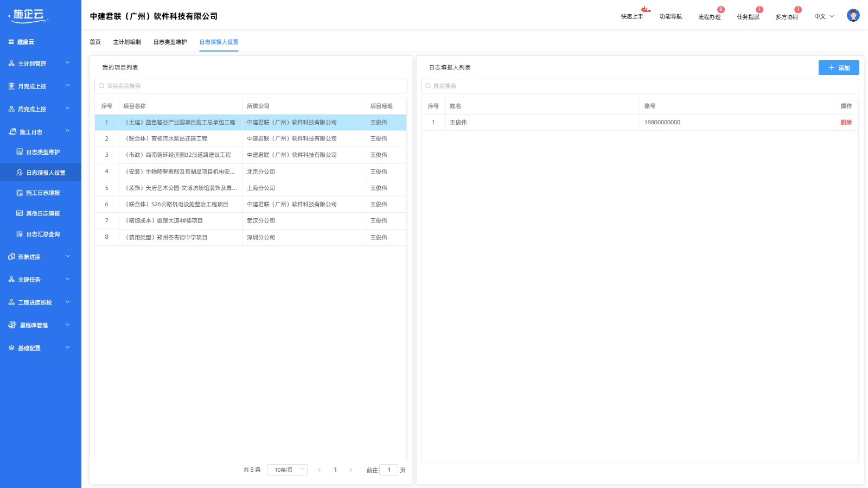
Task: Open the 10条/页 page size dropdown
Action: pos(287,470)
